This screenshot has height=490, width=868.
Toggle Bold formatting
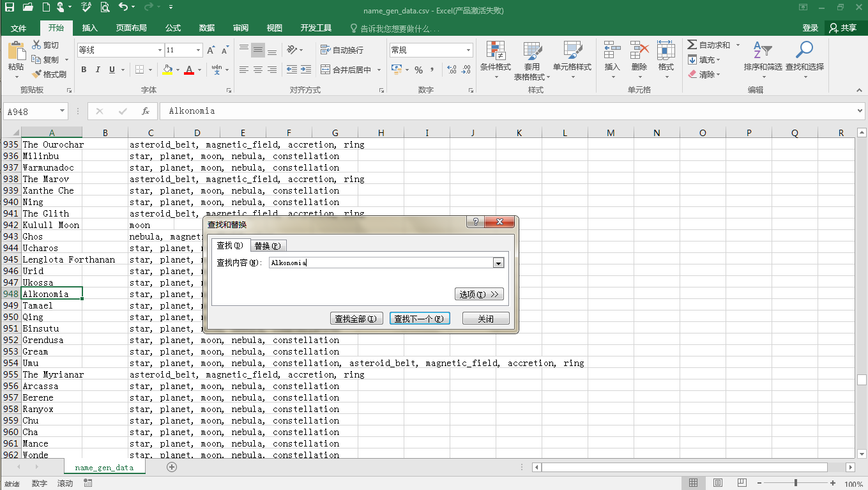pyautogui.click(x=84, y=70)
